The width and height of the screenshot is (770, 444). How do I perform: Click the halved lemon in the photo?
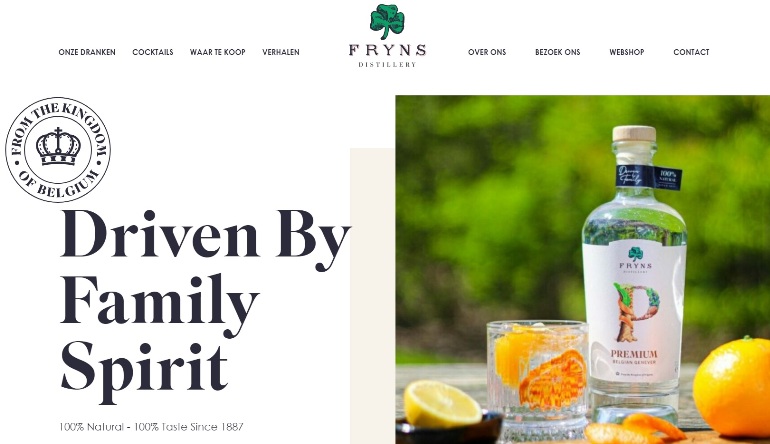click(x=442, y=404)
